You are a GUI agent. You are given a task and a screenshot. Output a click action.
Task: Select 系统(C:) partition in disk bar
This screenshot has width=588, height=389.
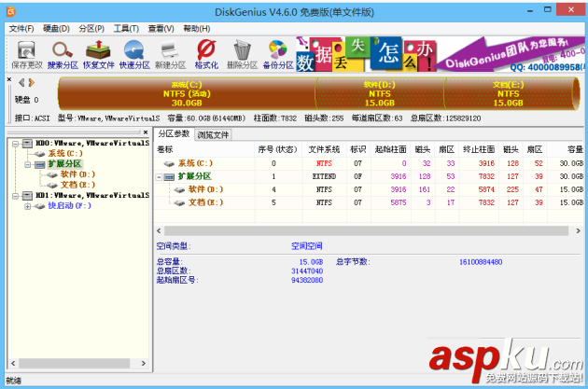187,93
